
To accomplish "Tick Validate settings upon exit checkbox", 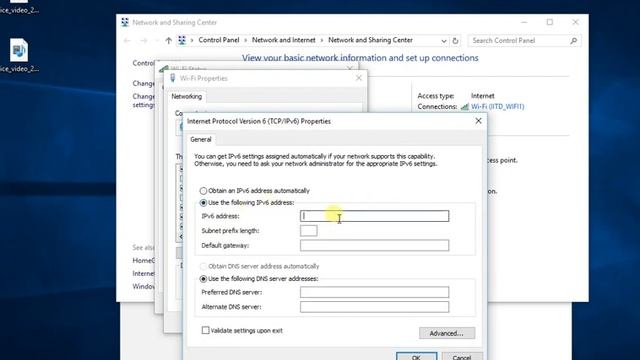I will coord(206,330).
